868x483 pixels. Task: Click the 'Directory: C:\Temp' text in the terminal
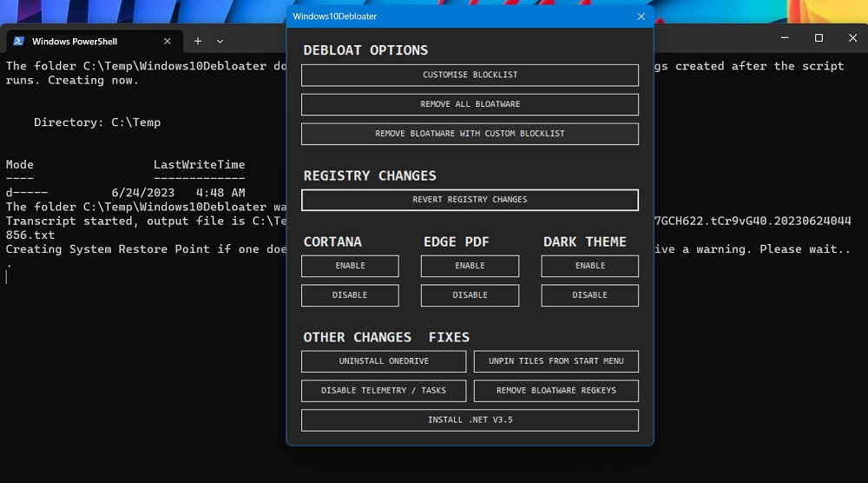[x=97, y=122]
